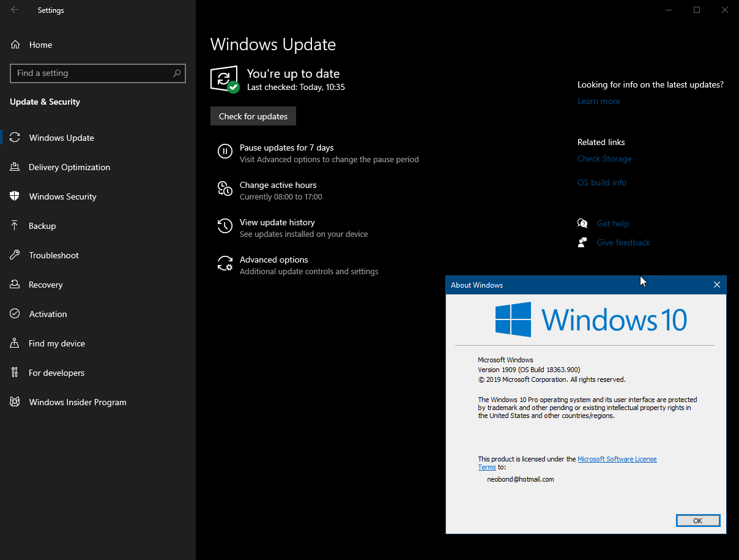Select Windows Update in the sidebar
The image size is (739, 560).
pos(62,137)
